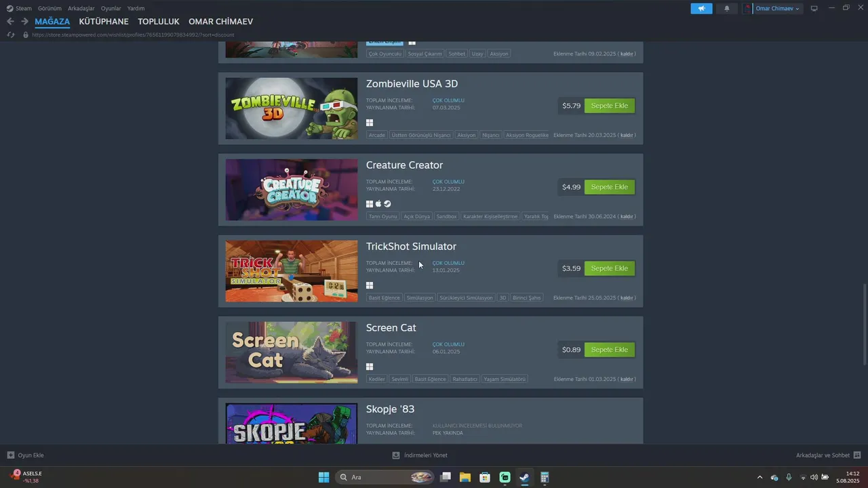Open the Screen Cat title link
This screenshot has width=868, height=488.
pyautogui.click(x=391, y=328)
